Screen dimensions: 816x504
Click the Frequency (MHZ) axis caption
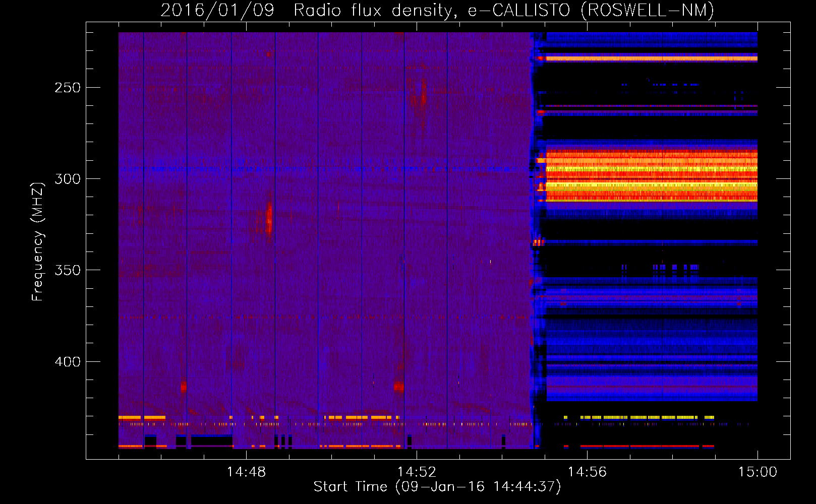pos(38,241)
